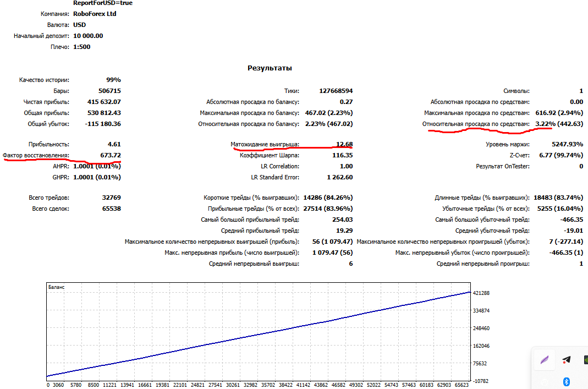Click the chart y-axis label 421288
The height and width of the screenshot is (389, 588).
pyautogui.click(x=481, y=293)
